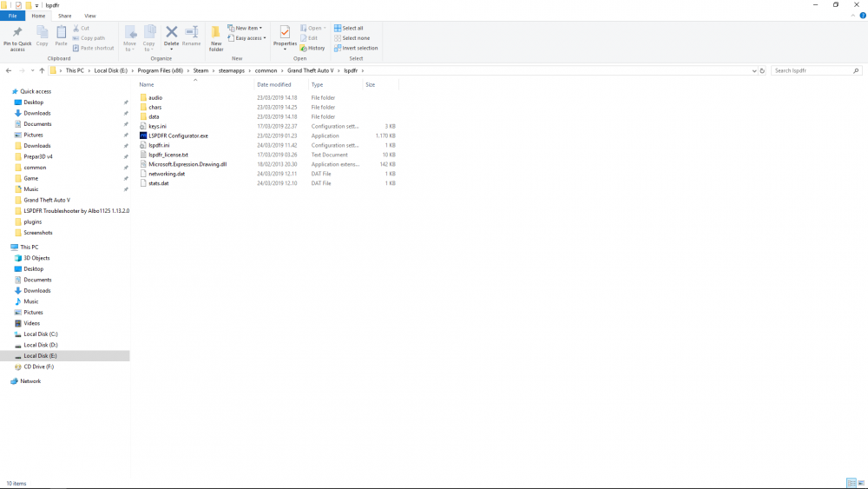Click Paste shortcut in the ribbon
The width and height of the screenshot is (868, 489).
(x=93, y=48)
